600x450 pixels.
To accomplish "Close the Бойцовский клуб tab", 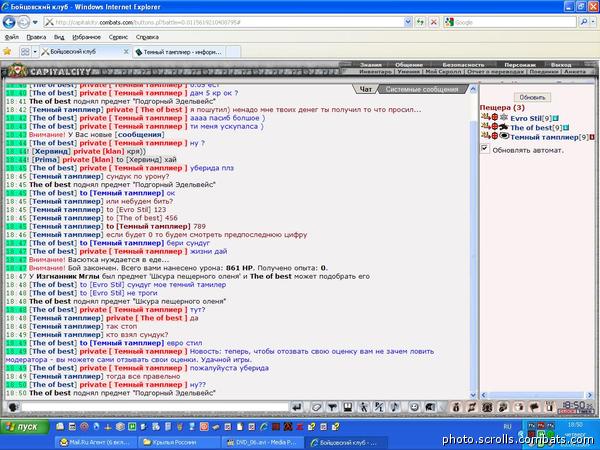I will coord(126,51).
